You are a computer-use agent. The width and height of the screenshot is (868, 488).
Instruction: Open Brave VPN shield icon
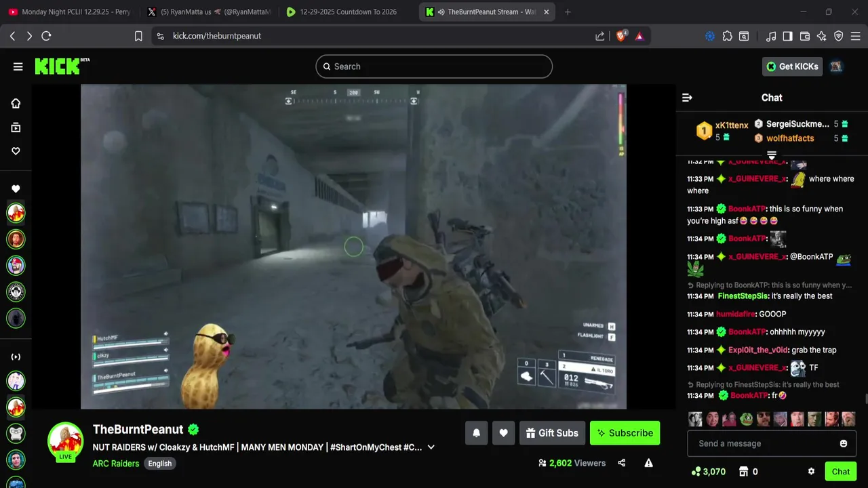coord(839,36)
